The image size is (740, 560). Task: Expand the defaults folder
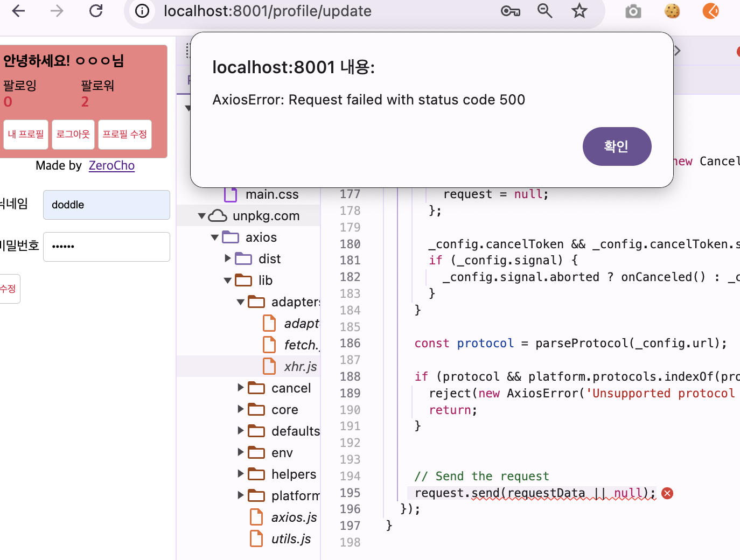pyautogui.click(x=241, y=431)
